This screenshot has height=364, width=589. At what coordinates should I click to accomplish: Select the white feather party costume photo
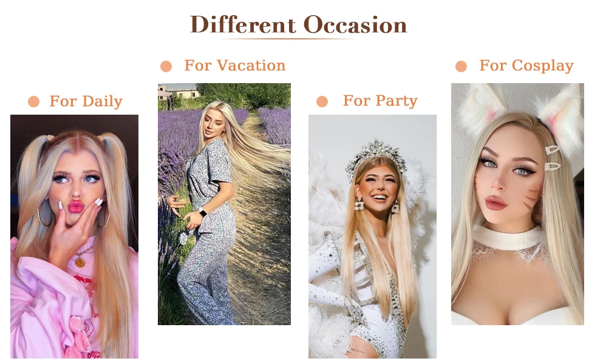[x=373, y=237]
